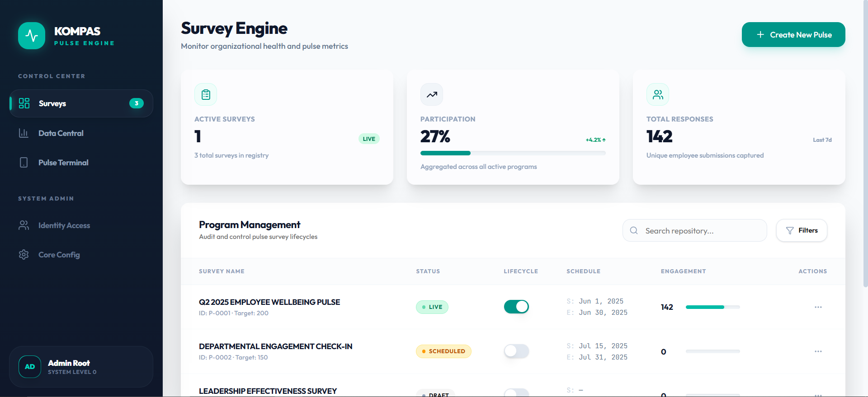Click the 'Jun 30, 2025' end date

pyautogui.click(x=603, y=313)
